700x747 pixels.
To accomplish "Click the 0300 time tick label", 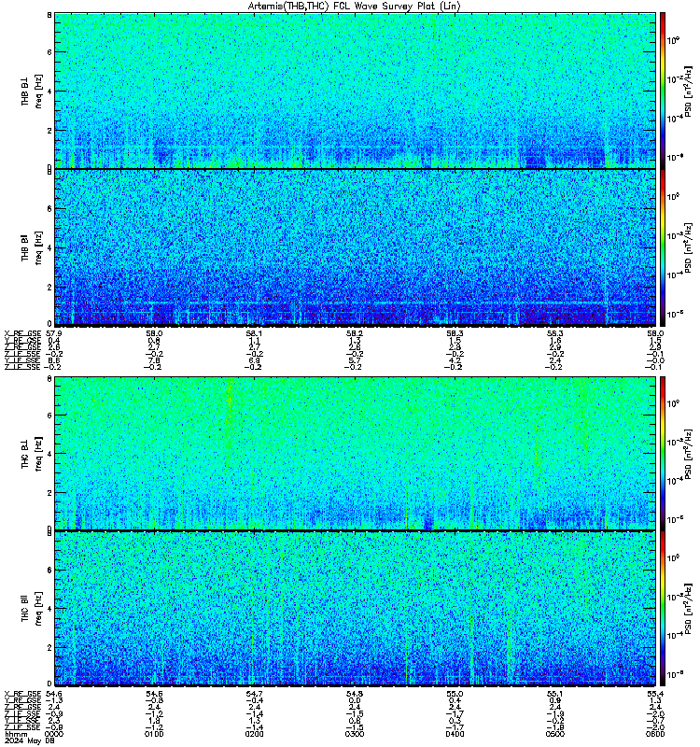I will coord(355,734).
